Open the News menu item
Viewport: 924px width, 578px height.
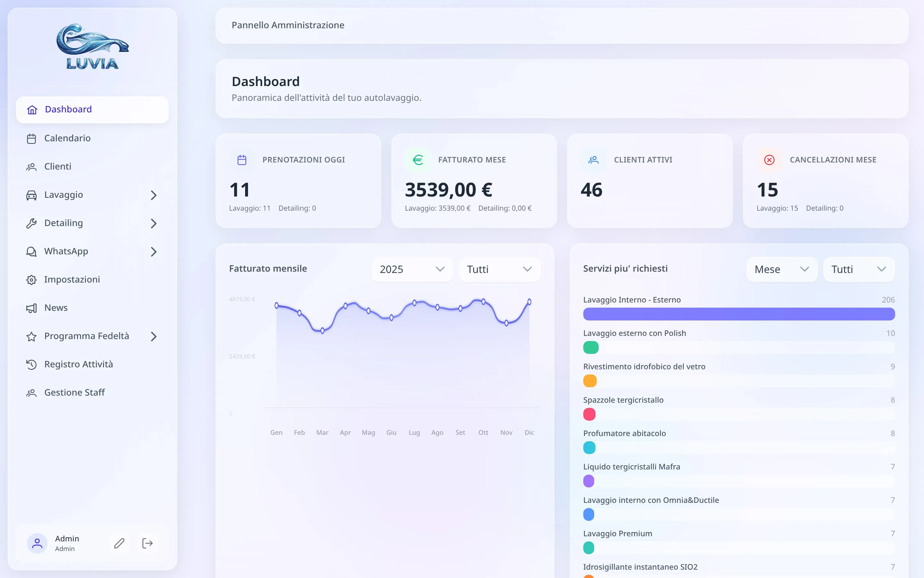click(x=92, y=308)
